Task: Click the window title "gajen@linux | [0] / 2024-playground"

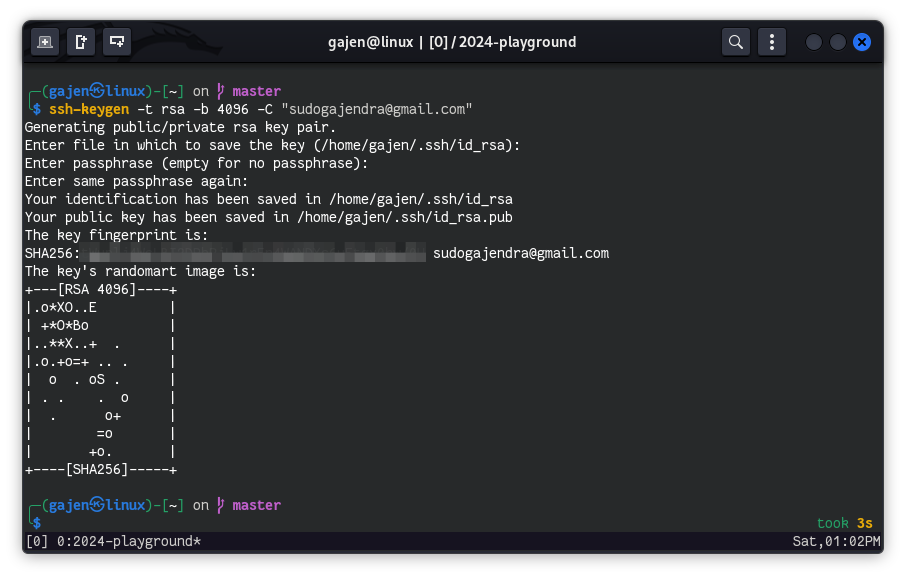Action: point(452,42)
